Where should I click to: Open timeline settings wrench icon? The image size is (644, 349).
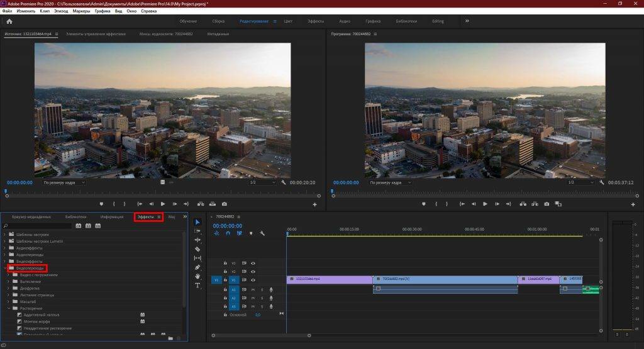(262, 233)
